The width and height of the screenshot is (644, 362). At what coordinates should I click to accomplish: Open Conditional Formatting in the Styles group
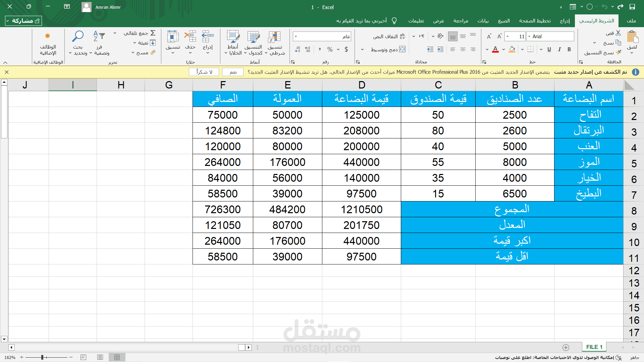(x=274, y=37)
